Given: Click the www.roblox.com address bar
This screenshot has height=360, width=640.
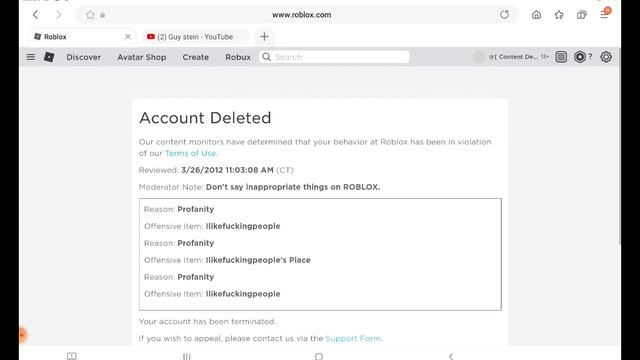Looking at the screenshot, I should coord(302,15).
